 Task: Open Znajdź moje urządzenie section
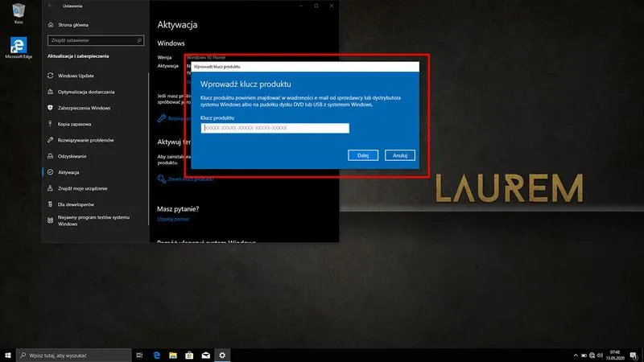pos(82,188)
